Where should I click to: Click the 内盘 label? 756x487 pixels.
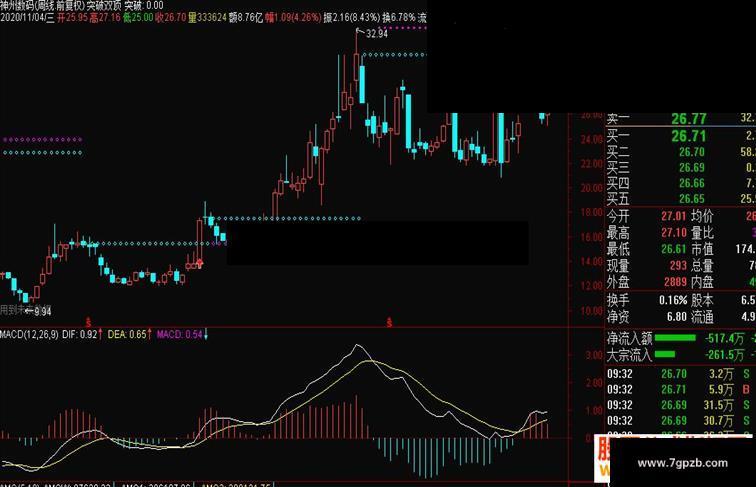tap(702, 282)
